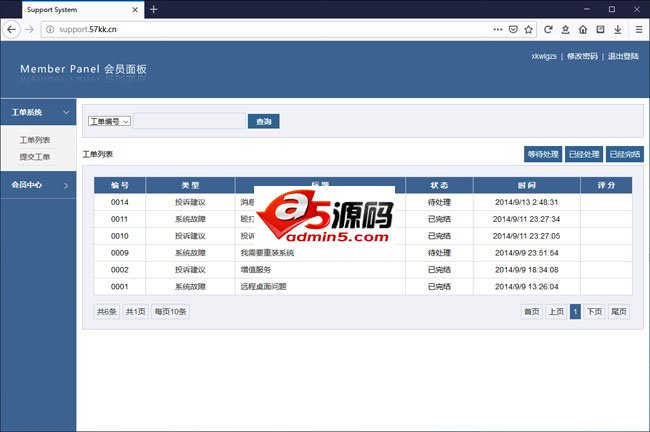
Task: Click the browser forward arrow
Action: [29, 29]
